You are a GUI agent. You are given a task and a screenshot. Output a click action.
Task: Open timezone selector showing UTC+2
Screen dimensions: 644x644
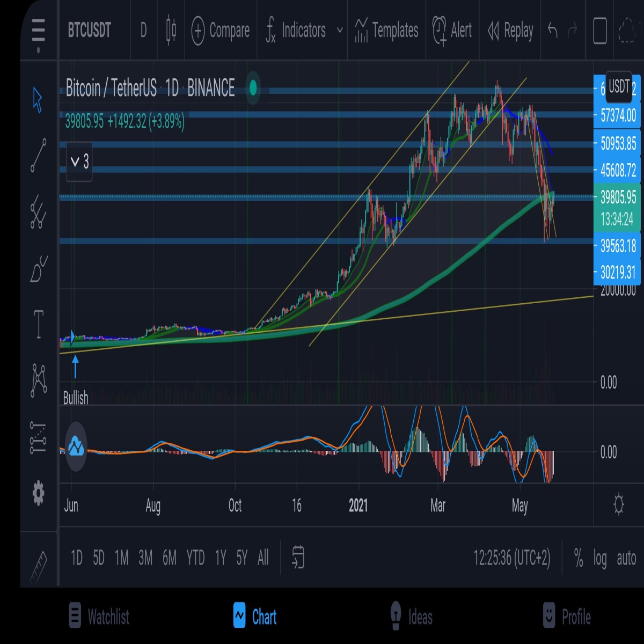point(512,558)
